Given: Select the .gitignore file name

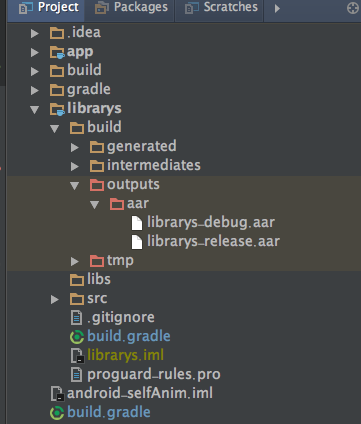Looking at the screenshot, I should (x=121, y=318).
